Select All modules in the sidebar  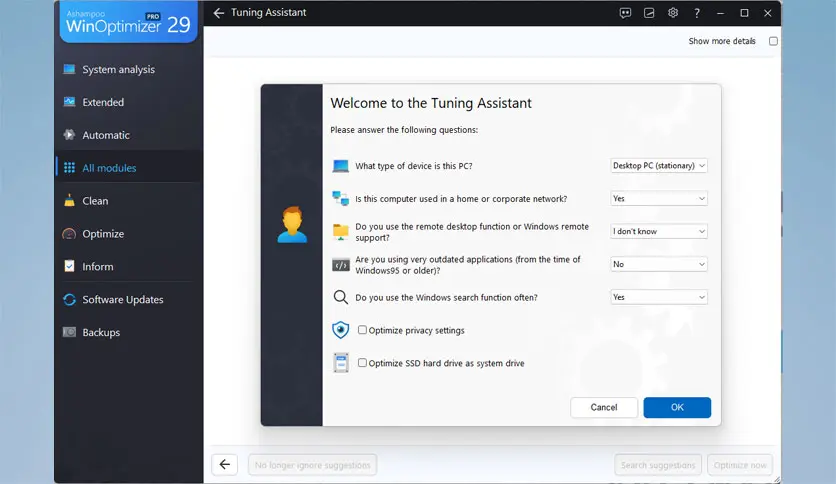(129, 168)
